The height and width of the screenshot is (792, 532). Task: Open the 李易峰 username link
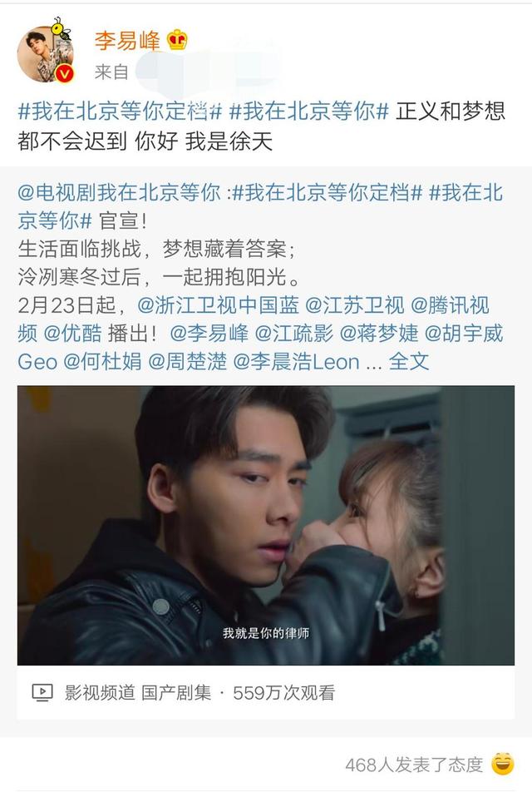click(x=127, y=41)
